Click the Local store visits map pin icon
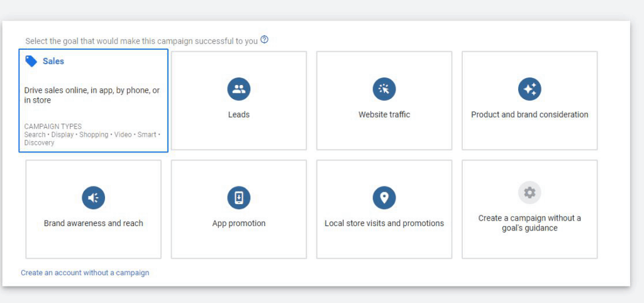Screen dimensions: 644x303 click(384, 198)
